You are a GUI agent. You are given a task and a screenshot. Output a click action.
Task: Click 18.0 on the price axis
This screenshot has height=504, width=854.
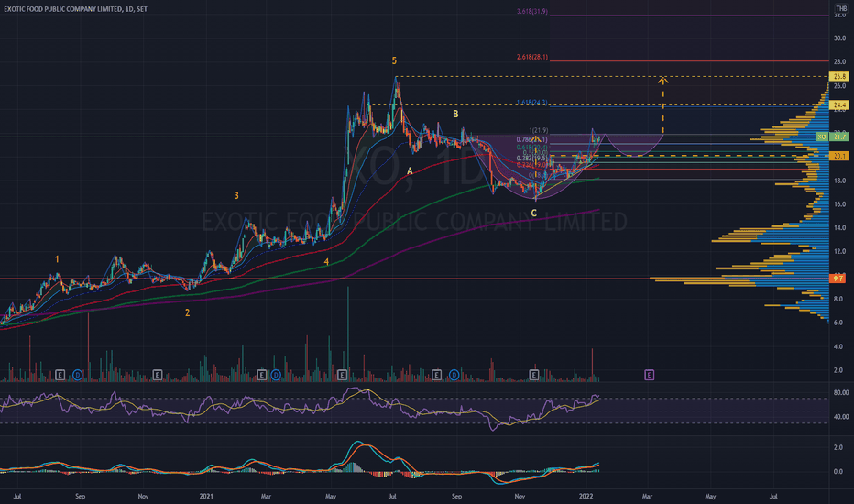(x=839, y=181)
